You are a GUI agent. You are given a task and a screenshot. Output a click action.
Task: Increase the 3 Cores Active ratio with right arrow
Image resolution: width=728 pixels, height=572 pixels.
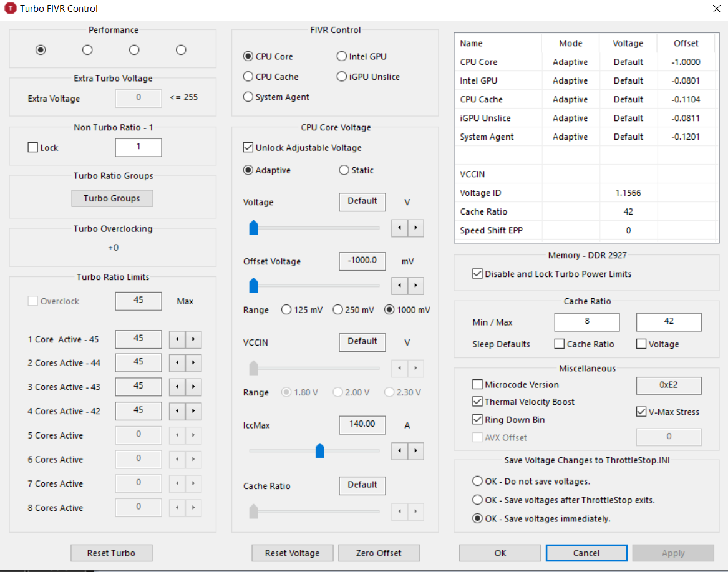click(194, 387)
